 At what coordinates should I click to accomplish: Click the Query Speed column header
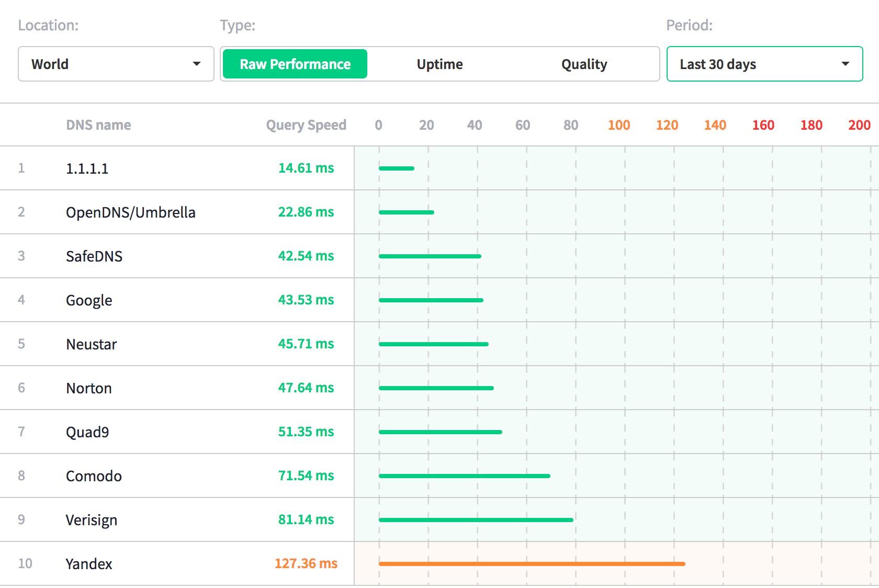306,125
